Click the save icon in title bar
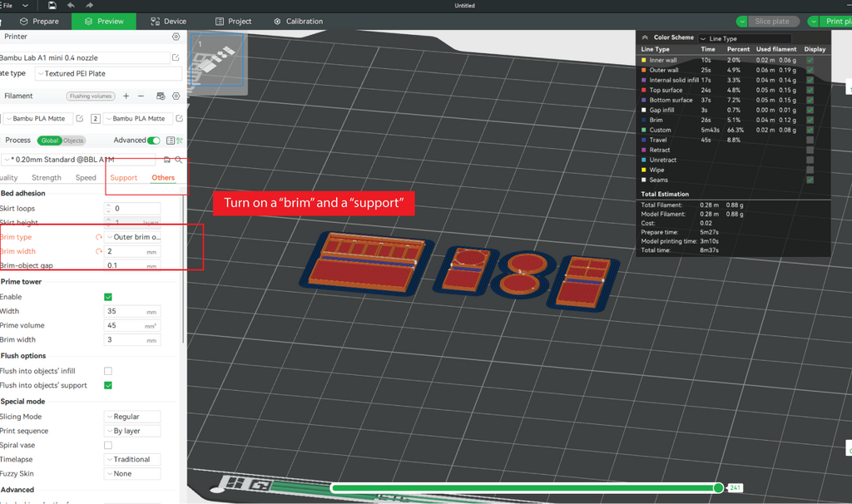852x504 pixels. [x=52, y=6]
